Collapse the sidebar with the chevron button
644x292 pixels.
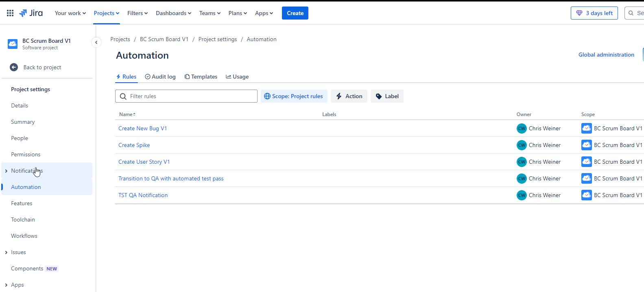[x=96, y=42]
